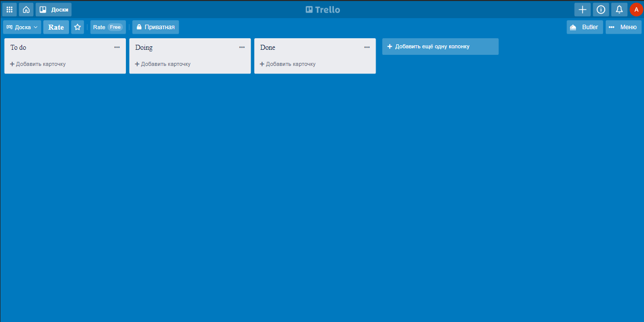644x322 pixels.
Task: Expand the Доска view dropdown
Action: pyautogui.click(x=22, y=27)
